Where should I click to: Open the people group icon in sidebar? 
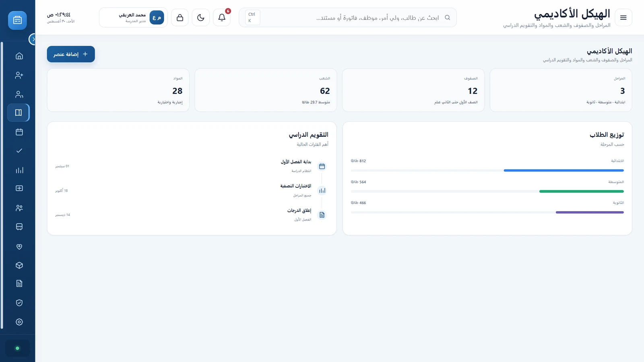click(x=19, y=208)
